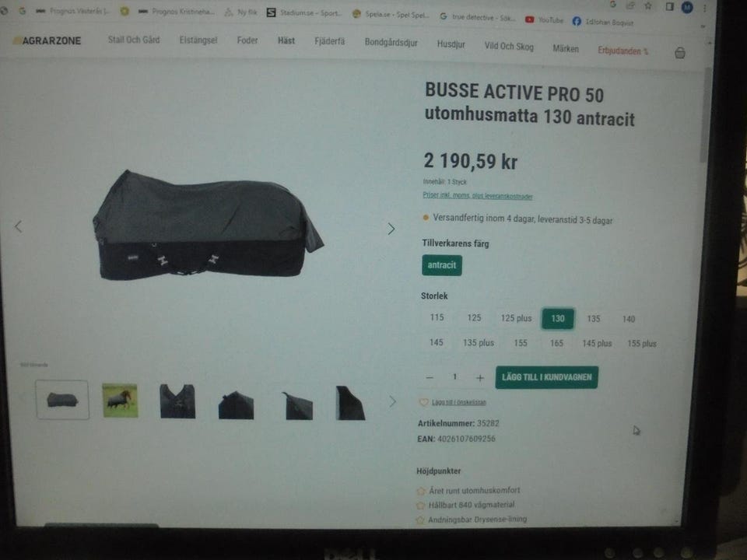Select size 145
The height and width of the screenshot is (560, 747).
click(437, 342)
